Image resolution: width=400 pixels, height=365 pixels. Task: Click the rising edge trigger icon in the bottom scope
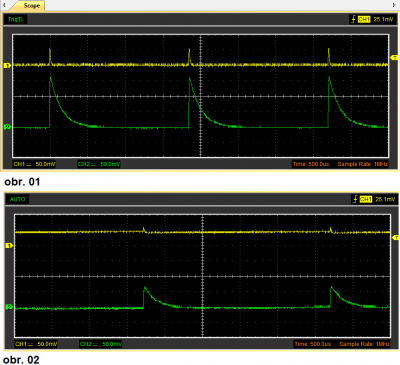point(355,199)
